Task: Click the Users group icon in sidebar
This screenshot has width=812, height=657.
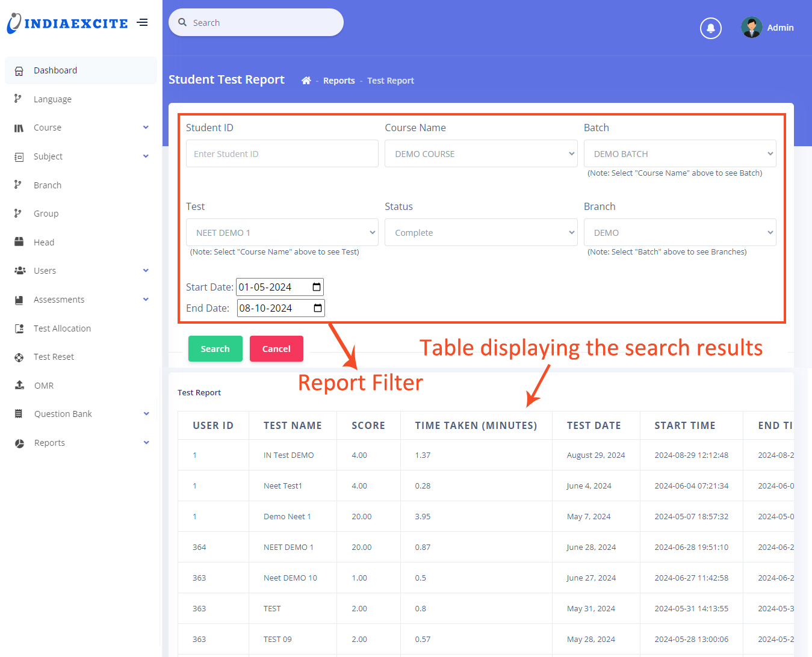Action: (x=20, y=271)
